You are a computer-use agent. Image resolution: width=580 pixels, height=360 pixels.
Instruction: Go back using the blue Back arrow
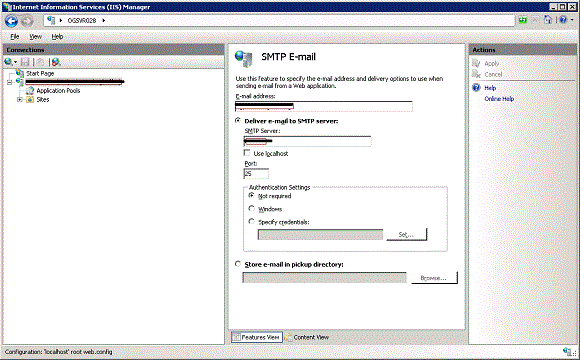(11, 21)
